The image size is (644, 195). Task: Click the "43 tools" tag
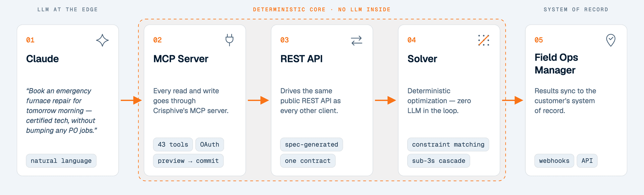click(x=173, y=144)
